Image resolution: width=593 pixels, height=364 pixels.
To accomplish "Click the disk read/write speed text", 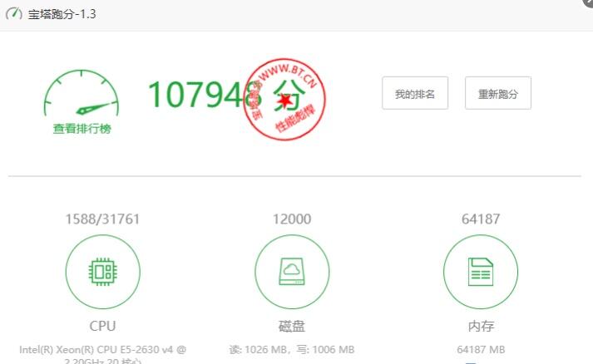I will point(292,350).
